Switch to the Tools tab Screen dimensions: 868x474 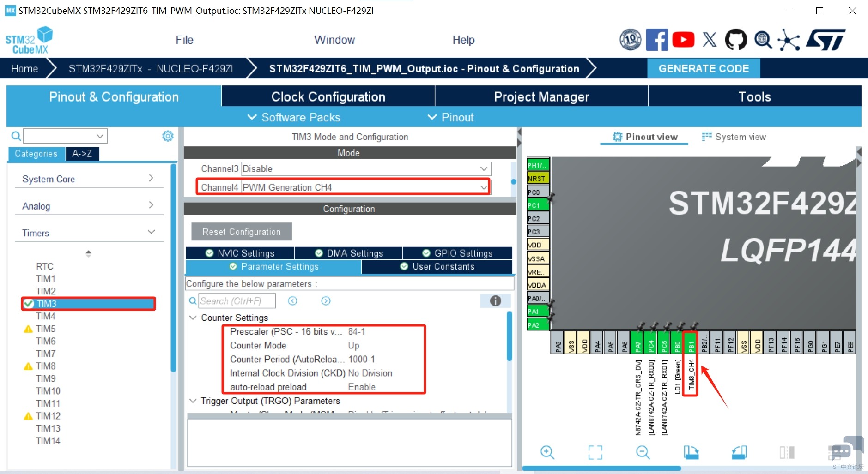click(755, 96)
